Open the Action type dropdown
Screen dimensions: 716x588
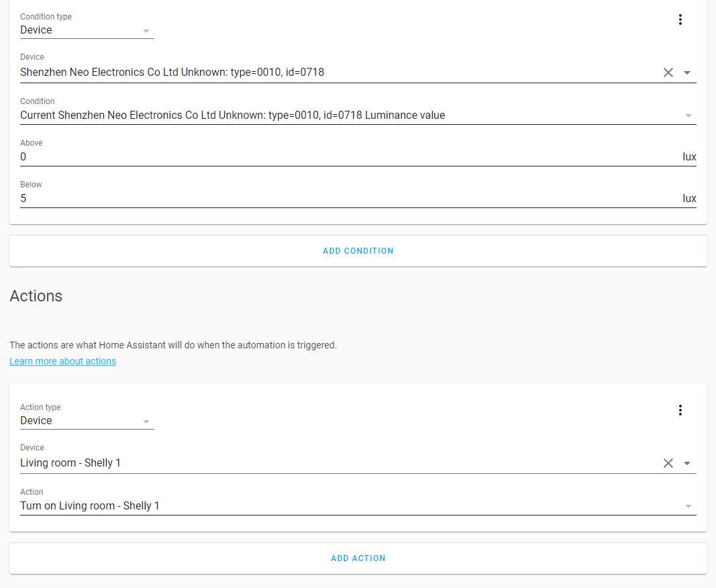(x=87, y=421)
